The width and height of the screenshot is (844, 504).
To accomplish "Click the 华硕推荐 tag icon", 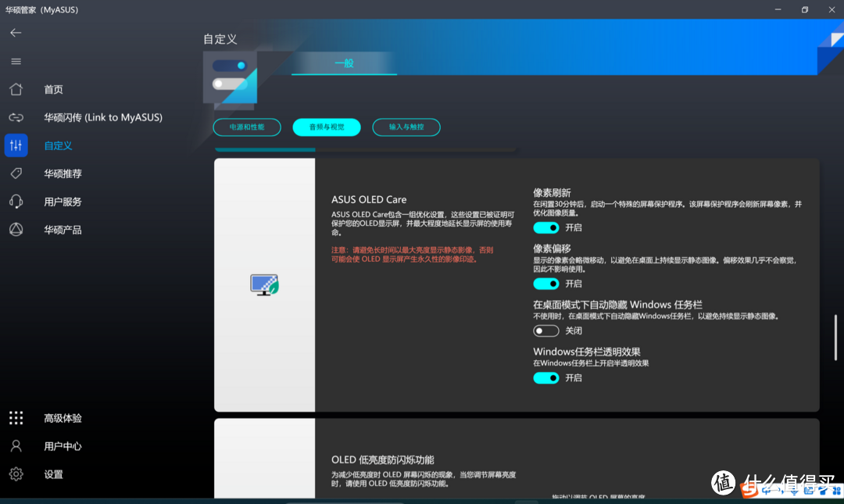I will (x=16, y=173).
